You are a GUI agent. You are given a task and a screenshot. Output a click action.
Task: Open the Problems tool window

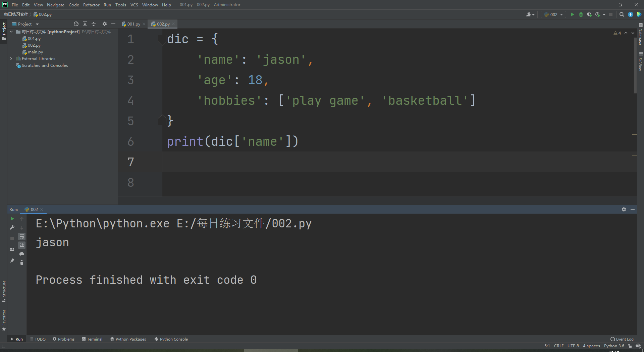coord(64,339)
